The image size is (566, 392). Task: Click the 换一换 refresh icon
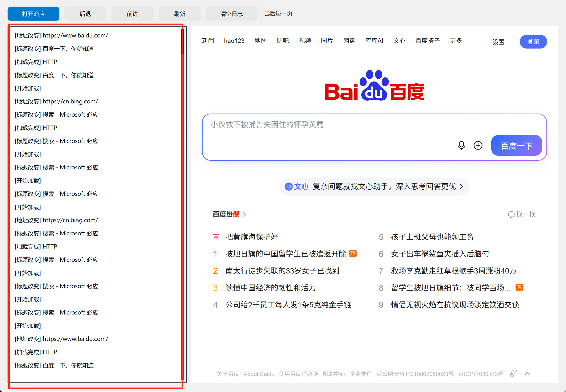511,214
